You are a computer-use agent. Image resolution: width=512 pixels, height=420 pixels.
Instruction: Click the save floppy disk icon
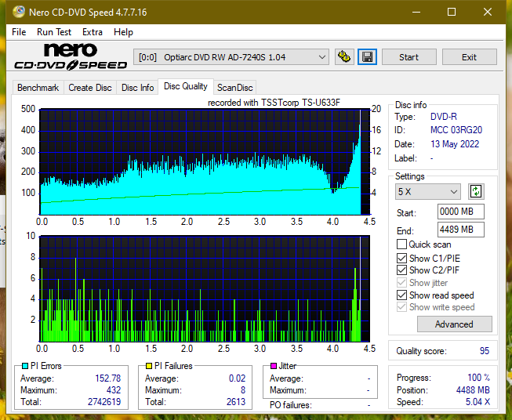[x=368, y=57]
